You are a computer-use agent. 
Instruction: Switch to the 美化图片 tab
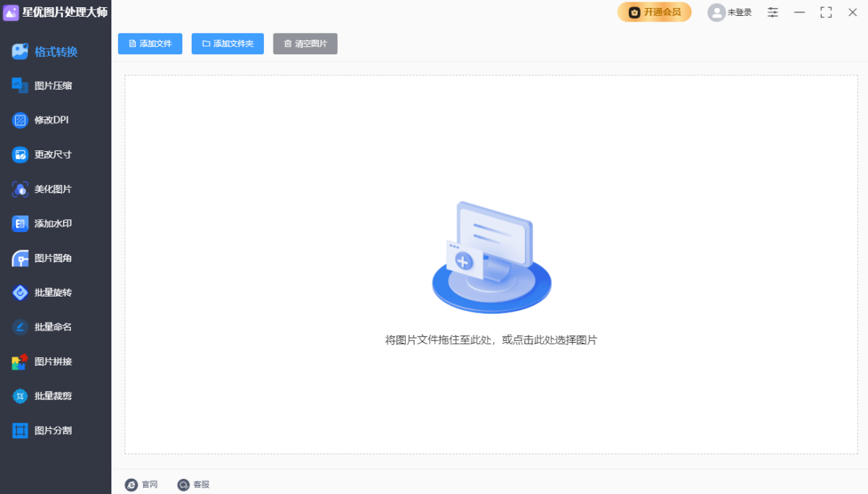tap(56, 189)
